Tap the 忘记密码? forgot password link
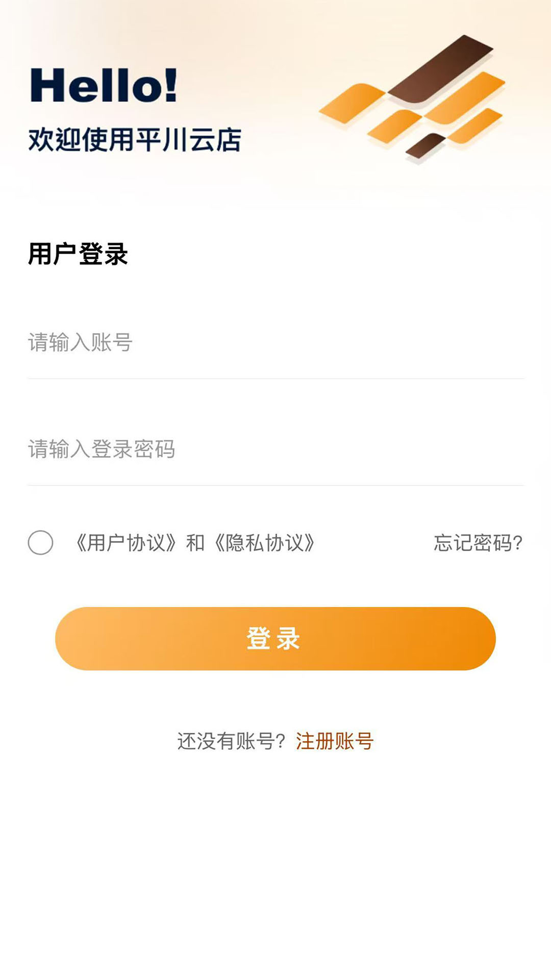Screen dimensions: 551x980 click(x=478, y=543)
